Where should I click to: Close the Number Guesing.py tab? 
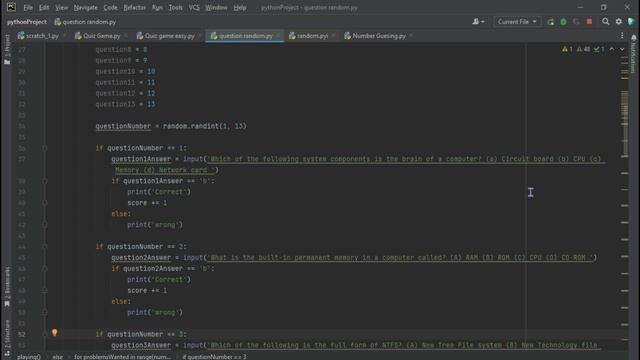(x=411, y=36)
